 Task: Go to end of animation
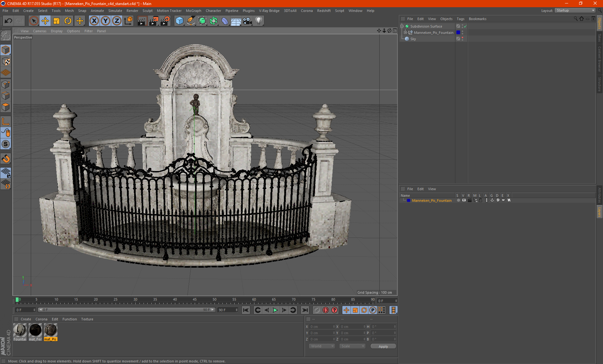coord(305,310)
